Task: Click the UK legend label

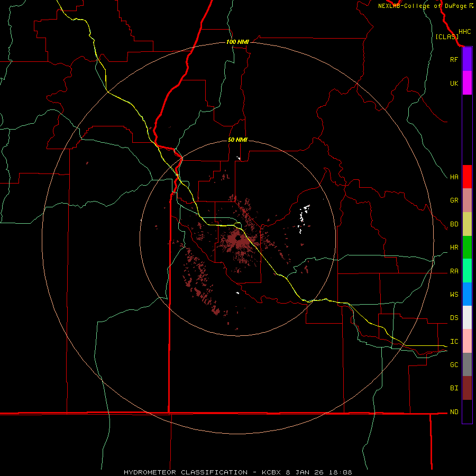Action: [x=454, y=83]
